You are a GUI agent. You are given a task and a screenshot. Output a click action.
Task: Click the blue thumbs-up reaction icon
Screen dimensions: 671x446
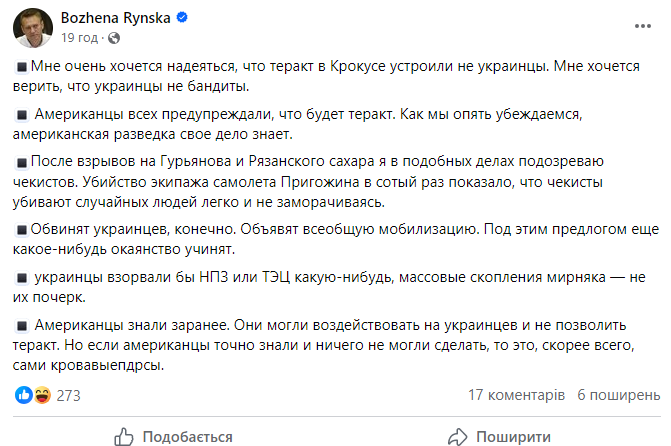[x=23, y=396]
